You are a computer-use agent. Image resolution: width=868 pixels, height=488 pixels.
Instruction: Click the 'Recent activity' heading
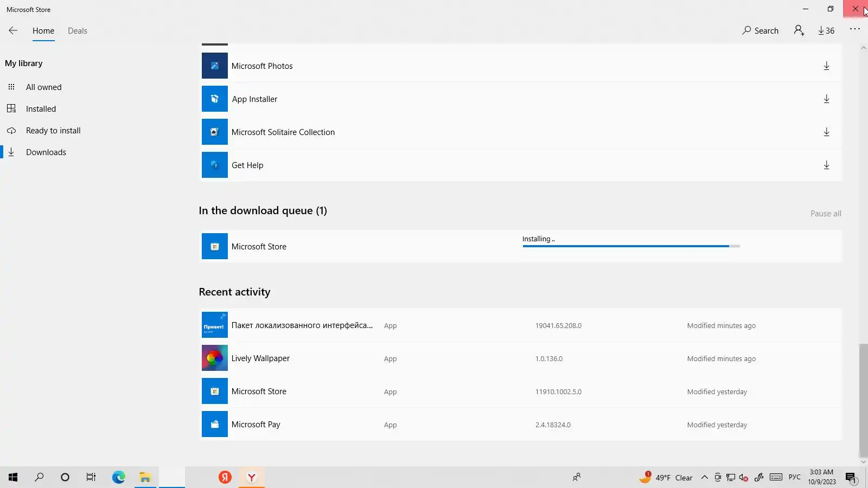[234, 292]
